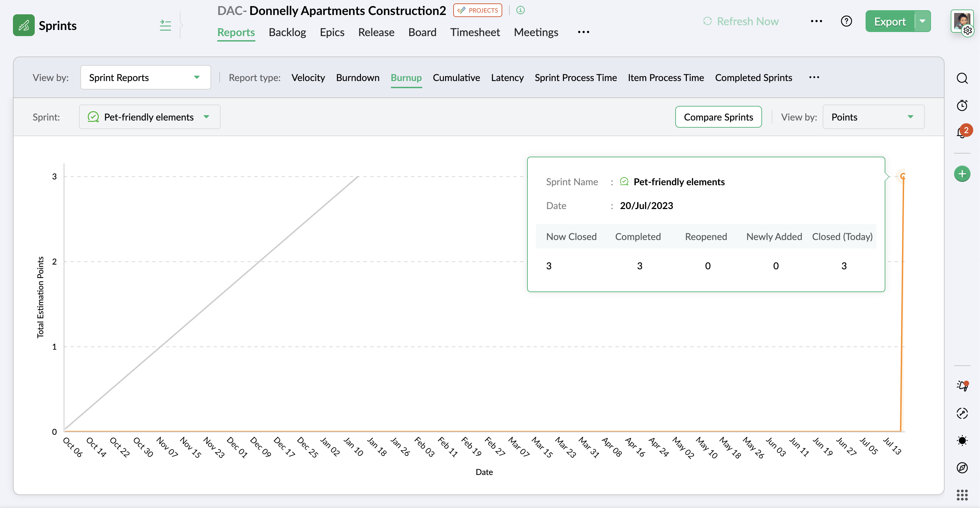Image resolution: width=980 pixels, height=508 pixels.
Task: Click the help question mark icon
Action: pos(846,21)
